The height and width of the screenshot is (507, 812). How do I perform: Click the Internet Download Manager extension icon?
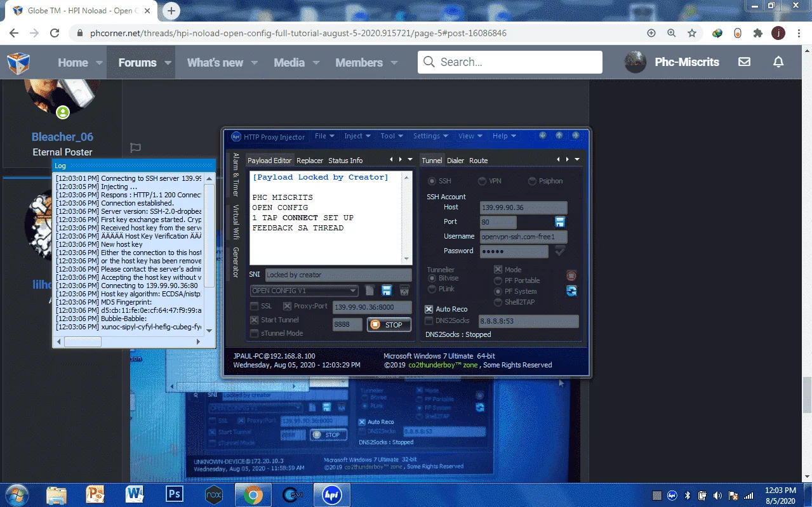point(717,33)
